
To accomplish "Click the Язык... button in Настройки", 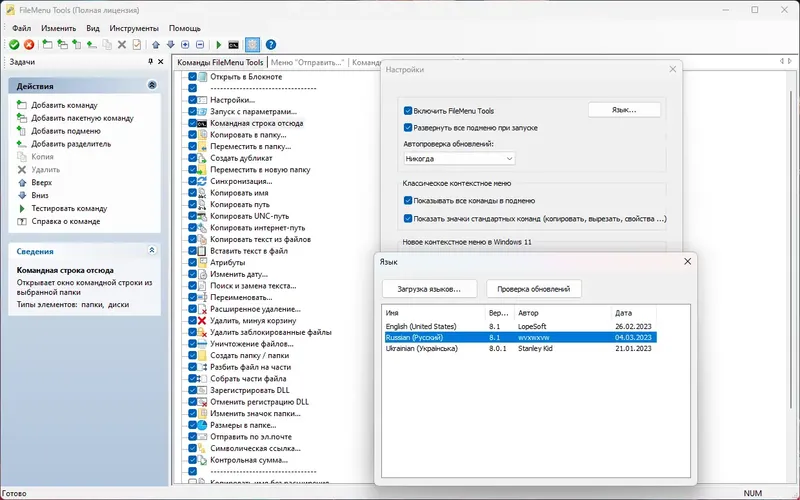I will pyautogui.click(x=624, y=110).
